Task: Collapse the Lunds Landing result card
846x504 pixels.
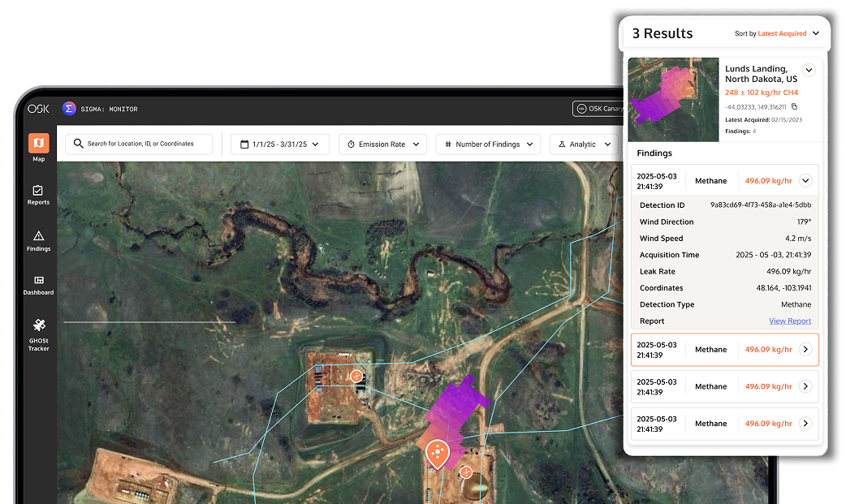Action: (x=808, y=70)
